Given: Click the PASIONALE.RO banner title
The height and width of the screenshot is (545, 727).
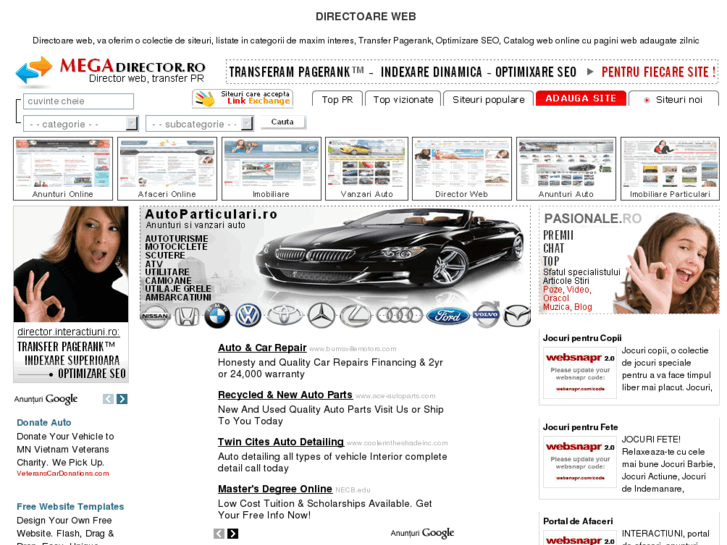Looking at the screenshot, I should [592, 218].
